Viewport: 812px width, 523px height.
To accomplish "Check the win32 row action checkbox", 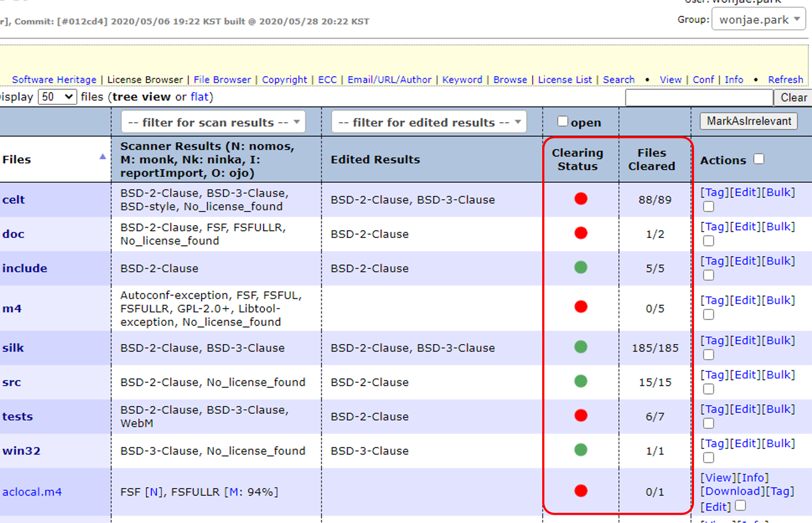I will [708, 458].
